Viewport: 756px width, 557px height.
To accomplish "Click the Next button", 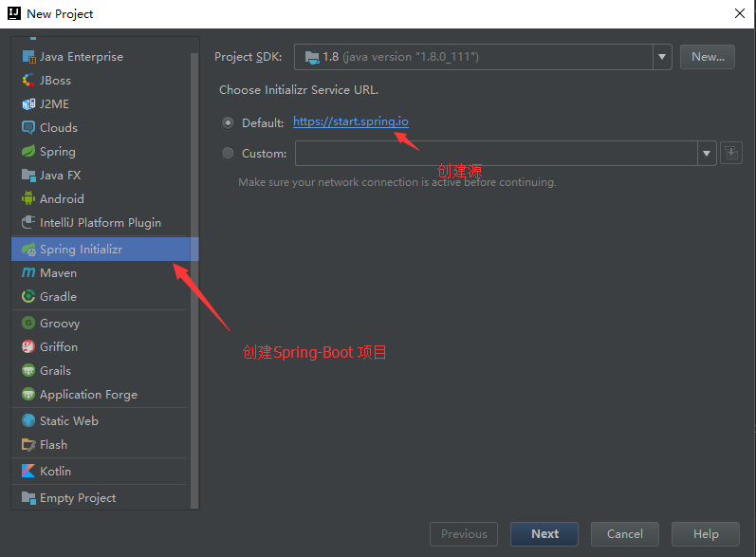I will pyautogui.click(x=544, y=534).
